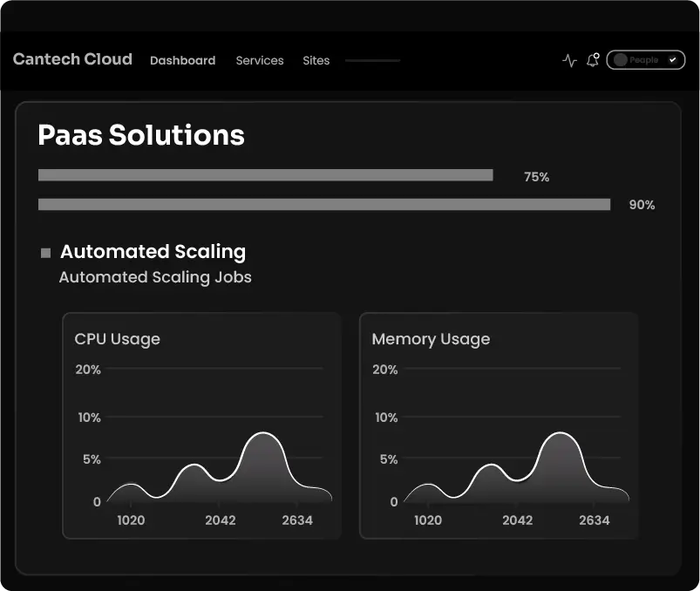
Task: Click the 75% progress bar
Action: tap(264, 174)
